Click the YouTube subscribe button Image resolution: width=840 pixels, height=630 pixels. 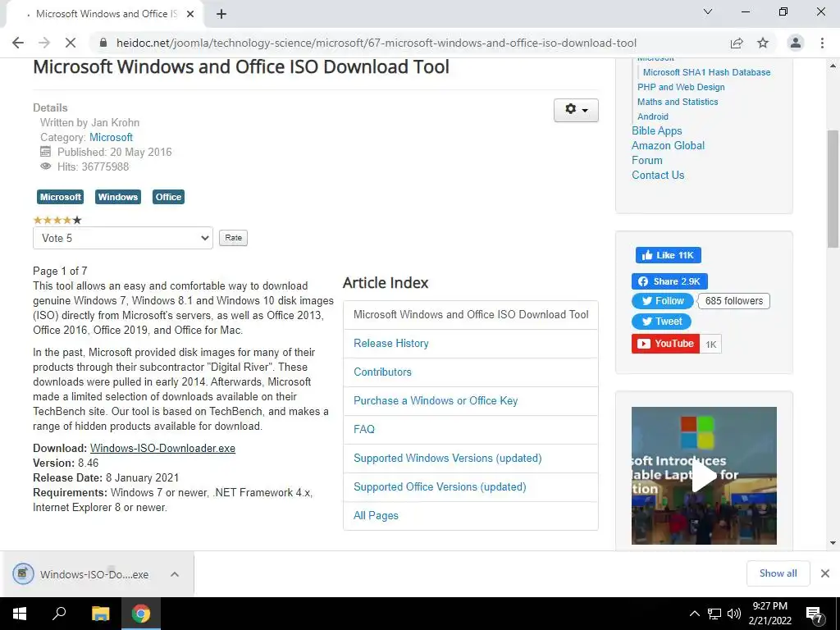pos(665,344)
